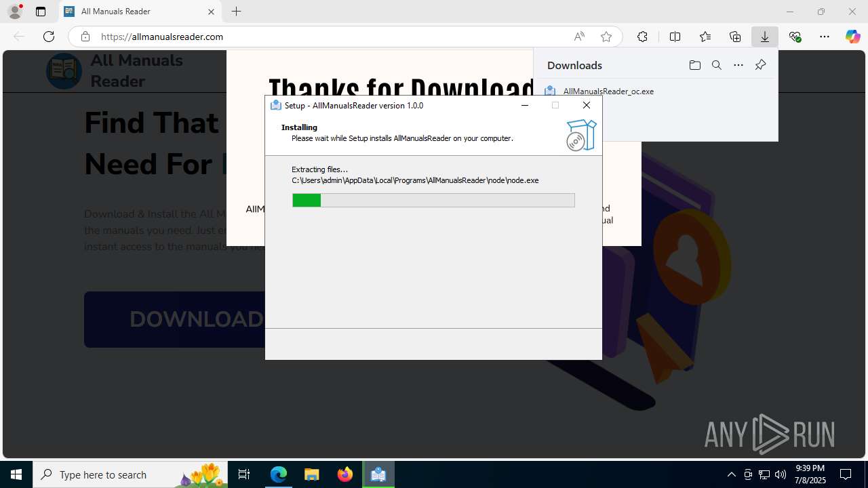Toggle Split screen icon
Screen dimensions: 868x488
tap(675, 37)
